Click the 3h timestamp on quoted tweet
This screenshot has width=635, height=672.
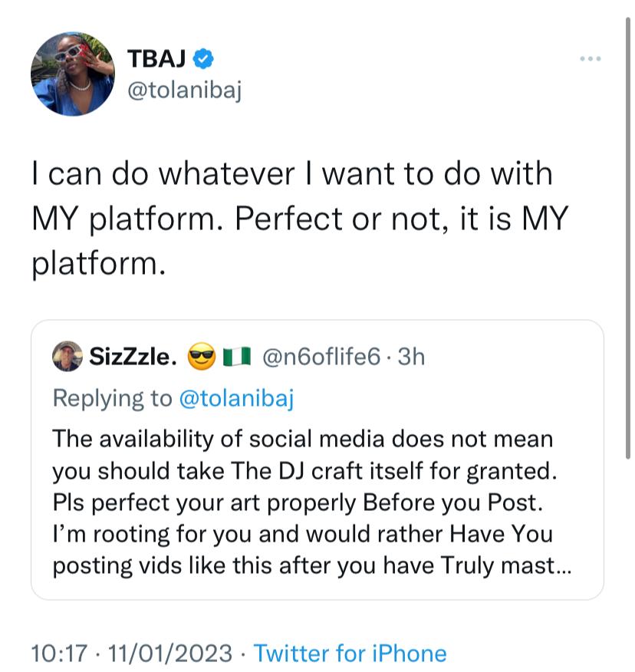coord(411,357)
